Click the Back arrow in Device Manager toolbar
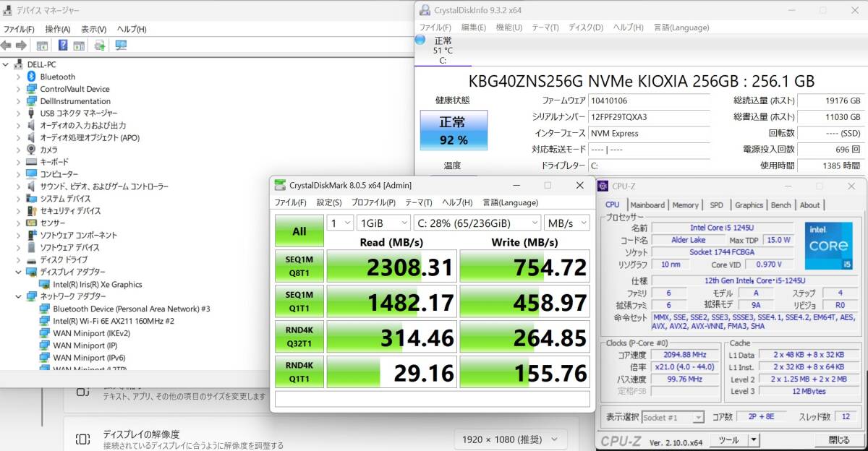 [7, 46]
